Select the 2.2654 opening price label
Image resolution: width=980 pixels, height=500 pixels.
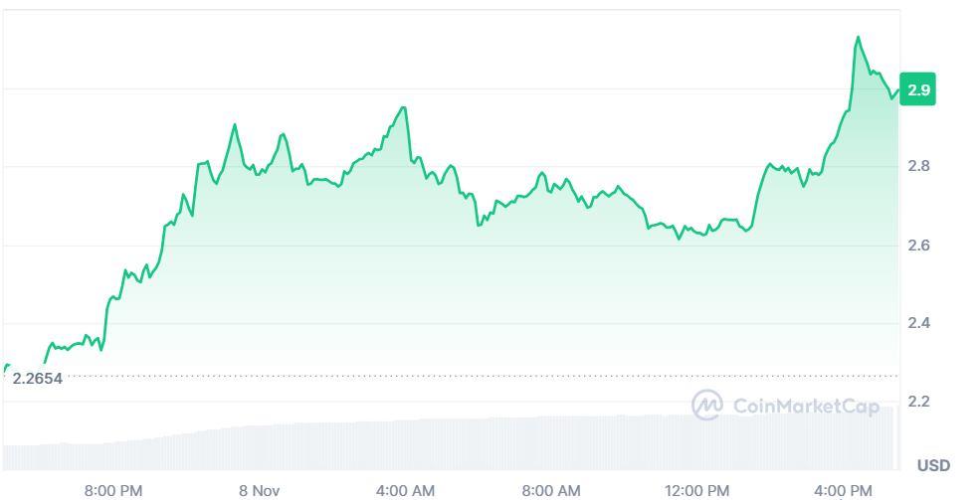coord(37,378)
